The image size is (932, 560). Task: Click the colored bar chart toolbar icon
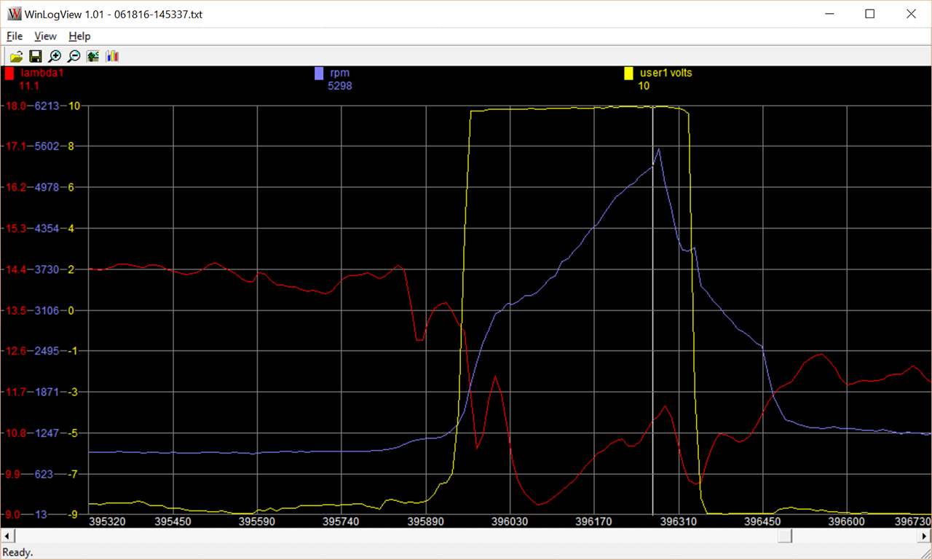click(112, 56)
